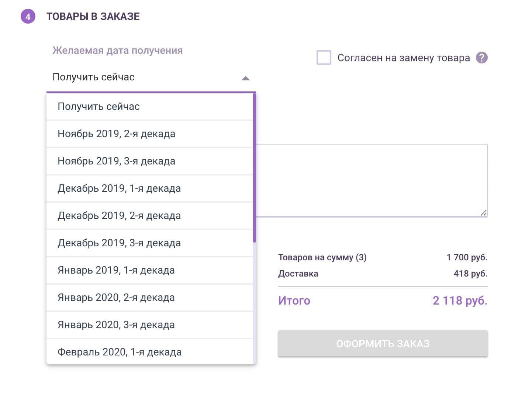Select 'Получить сейчас' option in list
This screenshot has width=532, height=396.
coord(149,107)
